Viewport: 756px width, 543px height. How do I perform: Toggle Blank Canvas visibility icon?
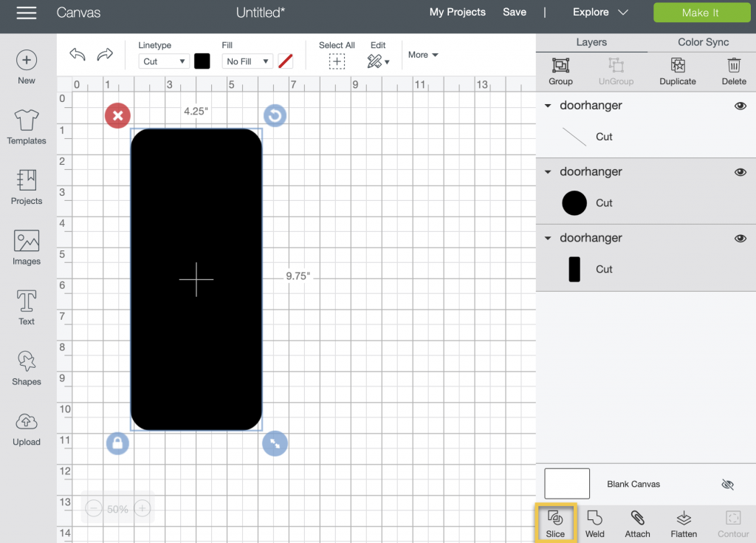pos(727,485)
